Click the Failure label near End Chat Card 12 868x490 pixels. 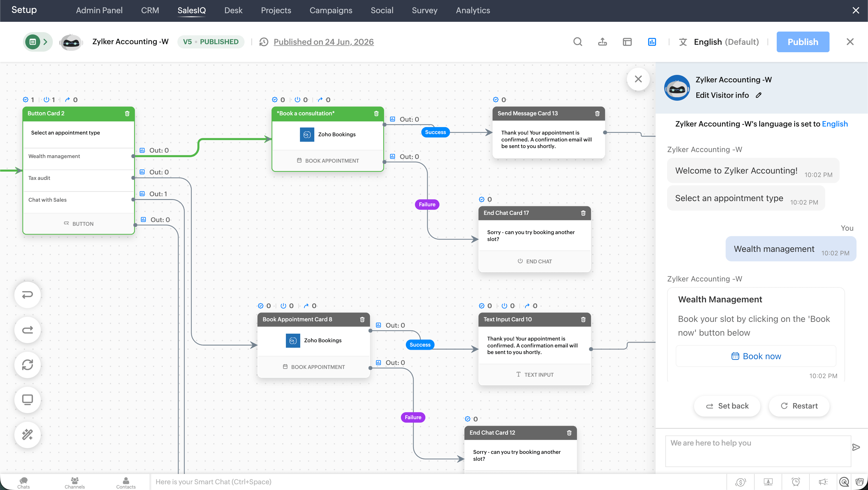(x=412, y=417)
